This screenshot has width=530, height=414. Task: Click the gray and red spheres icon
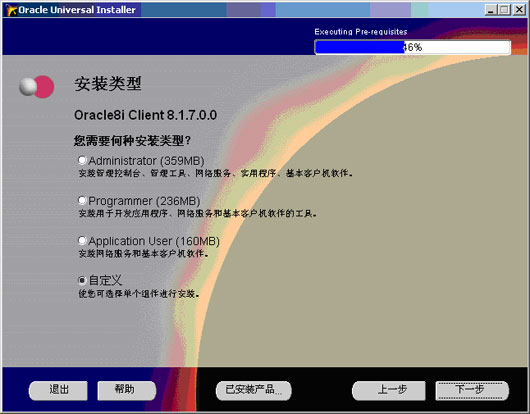(37, 87)
